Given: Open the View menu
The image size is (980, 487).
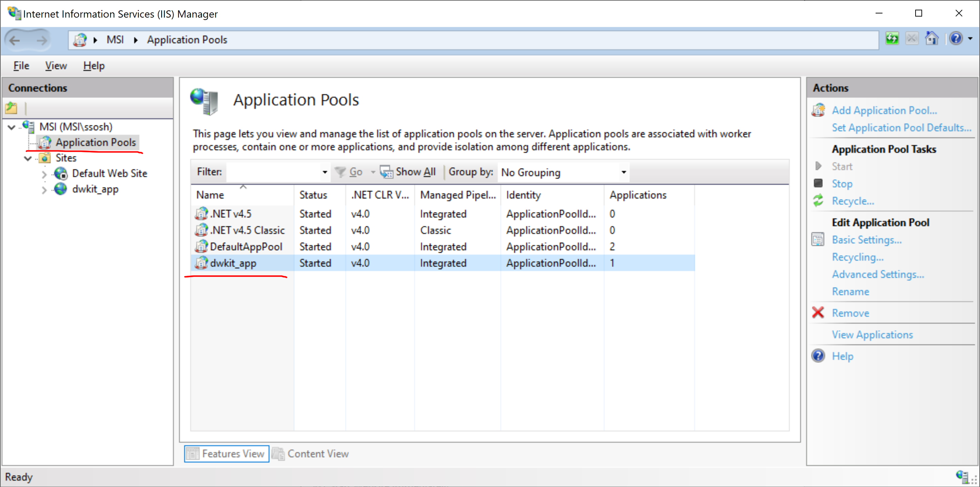Looking at the screenshot, I should (x=56, y=66).
